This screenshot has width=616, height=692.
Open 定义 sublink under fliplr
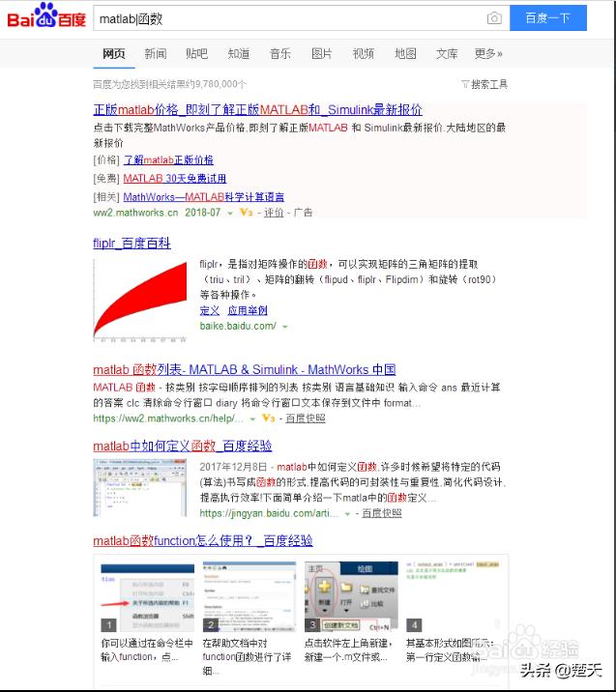click(209, 310)
